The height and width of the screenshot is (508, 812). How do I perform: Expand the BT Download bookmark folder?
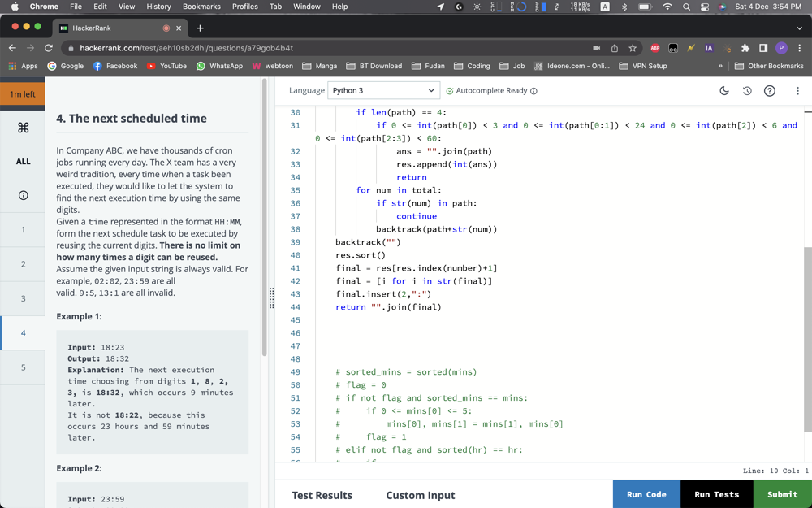pyautogui.click(x=374, y=66)
